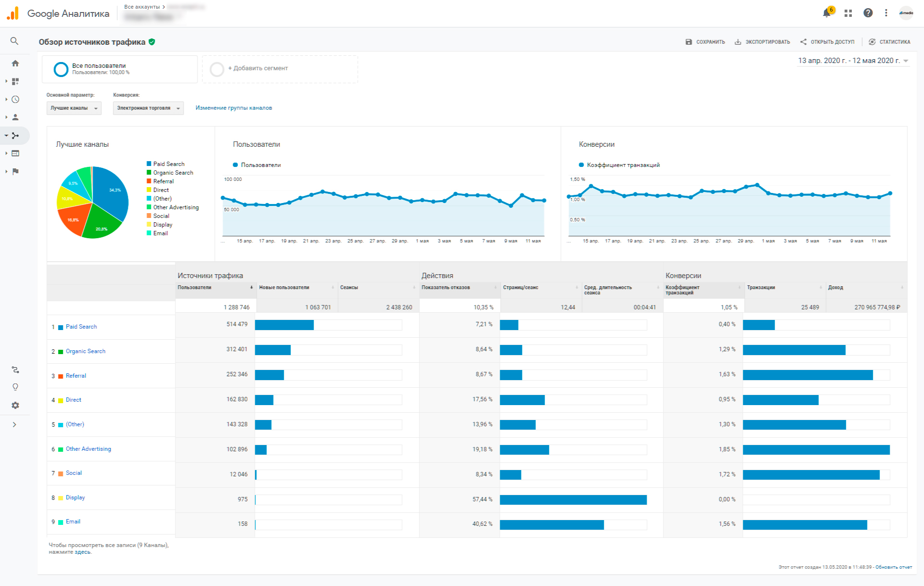This screenshot has height=586, width=924.
Task: Collapse Acquisition section arrow in sidebar
Action: click(x=6, y=136)
